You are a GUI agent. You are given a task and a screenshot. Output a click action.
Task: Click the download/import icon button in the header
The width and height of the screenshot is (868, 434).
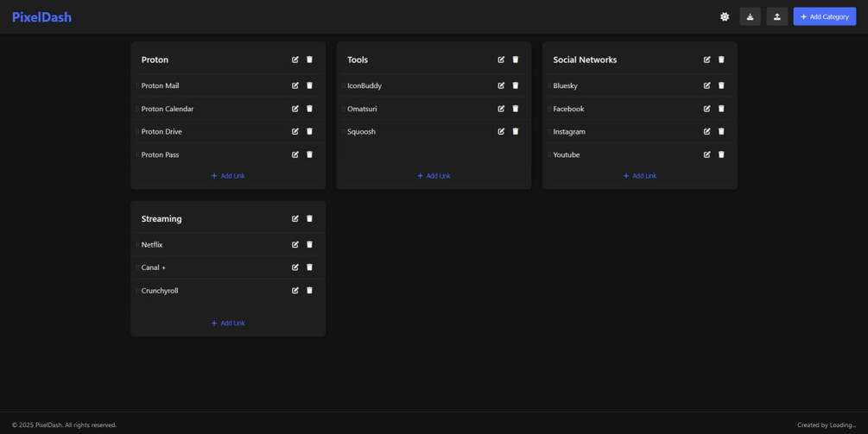[x=750, y=16]
